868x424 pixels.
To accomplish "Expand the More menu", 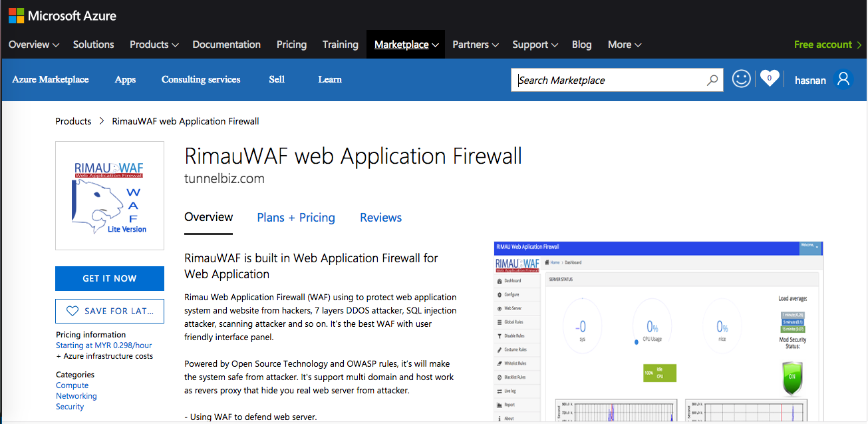I will tap(625, 45).
